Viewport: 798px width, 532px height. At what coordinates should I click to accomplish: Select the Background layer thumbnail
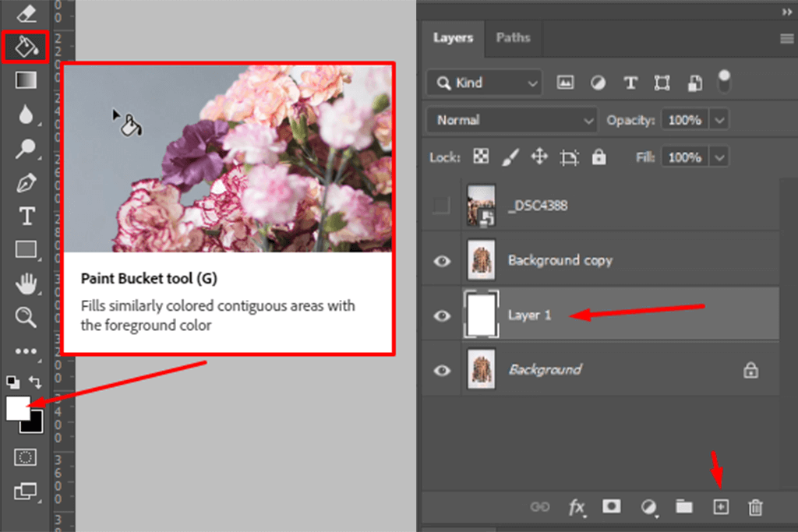point(480,370)
